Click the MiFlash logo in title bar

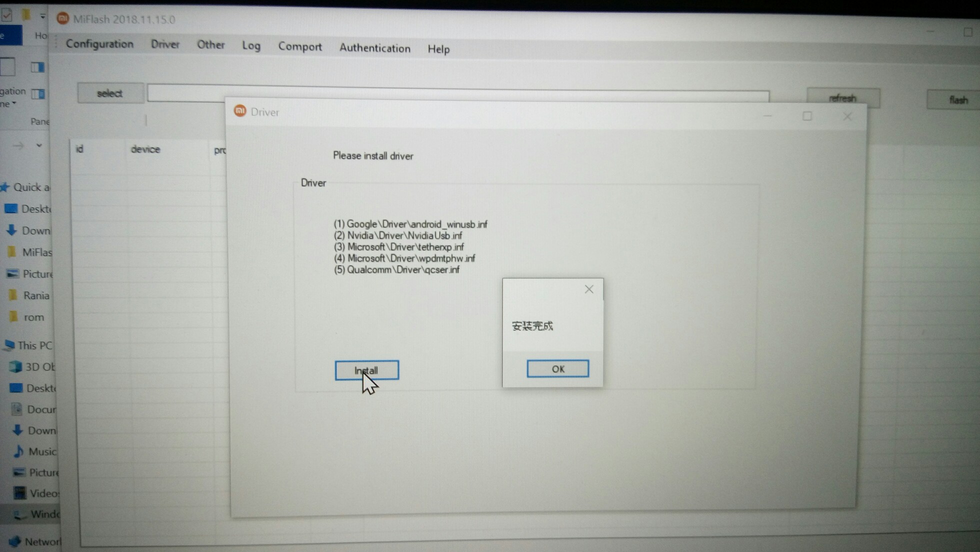[63, 18]
